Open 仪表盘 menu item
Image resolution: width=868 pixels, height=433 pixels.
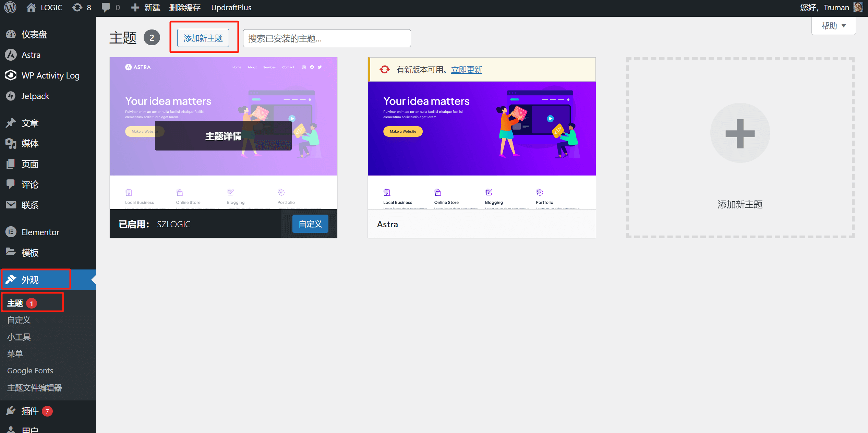(x=48, y=34)
